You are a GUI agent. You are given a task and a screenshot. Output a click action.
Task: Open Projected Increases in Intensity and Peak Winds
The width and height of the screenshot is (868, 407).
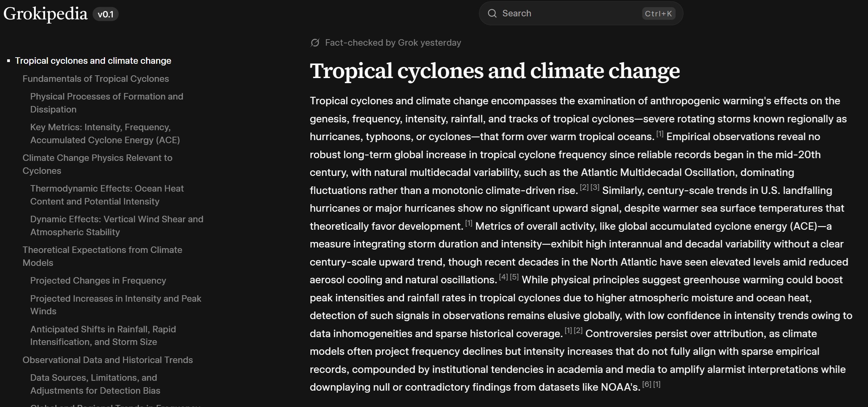pos(116,304)
